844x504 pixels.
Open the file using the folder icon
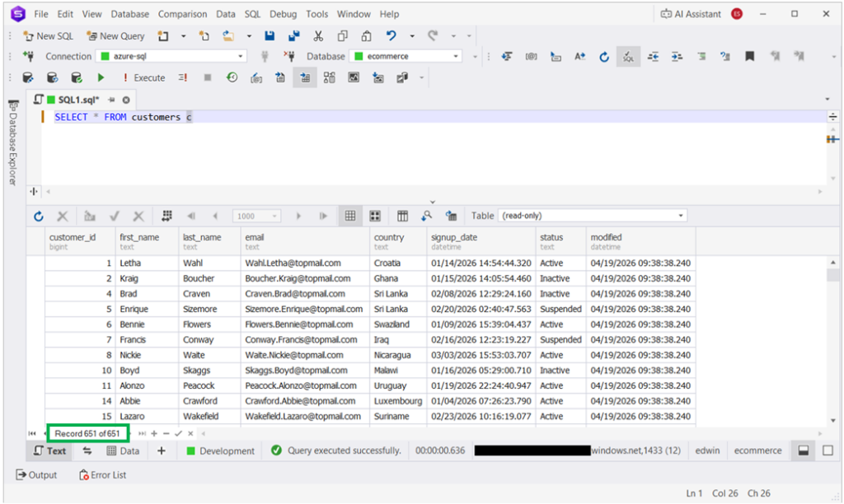click(x=228, y=36)
